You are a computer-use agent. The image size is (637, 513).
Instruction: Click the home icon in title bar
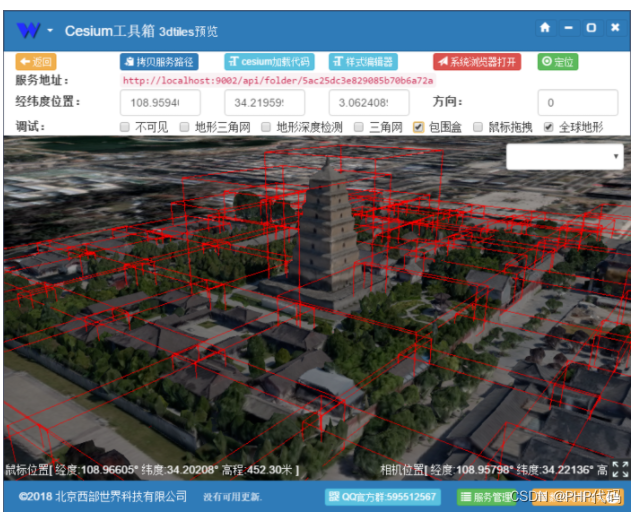pos(545,28)
